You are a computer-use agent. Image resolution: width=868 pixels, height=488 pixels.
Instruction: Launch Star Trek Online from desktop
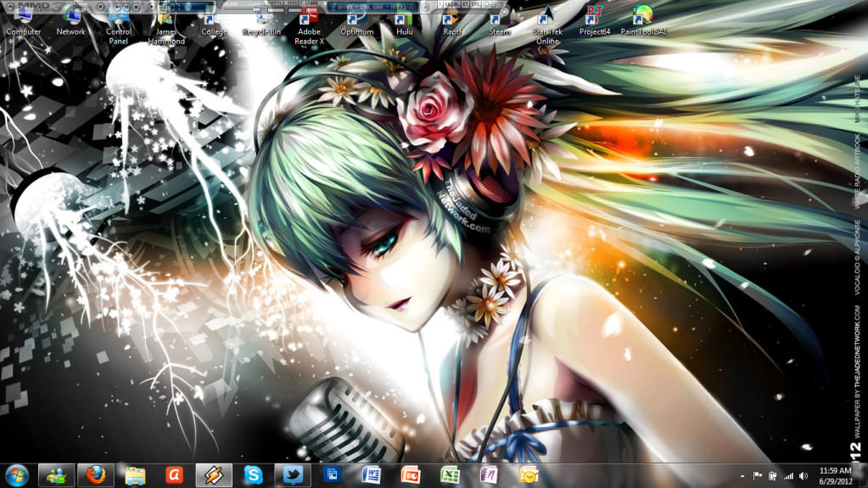pos(547,26)
